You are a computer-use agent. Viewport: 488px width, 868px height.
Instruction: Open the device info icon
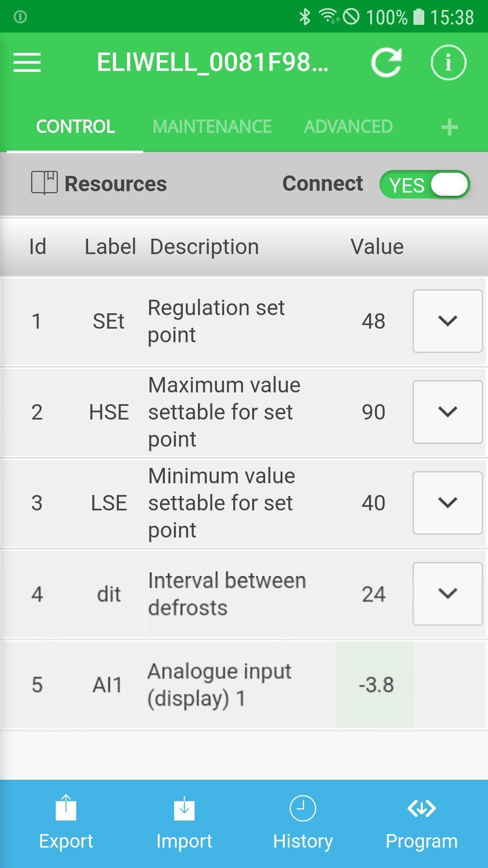click(448, 62)
